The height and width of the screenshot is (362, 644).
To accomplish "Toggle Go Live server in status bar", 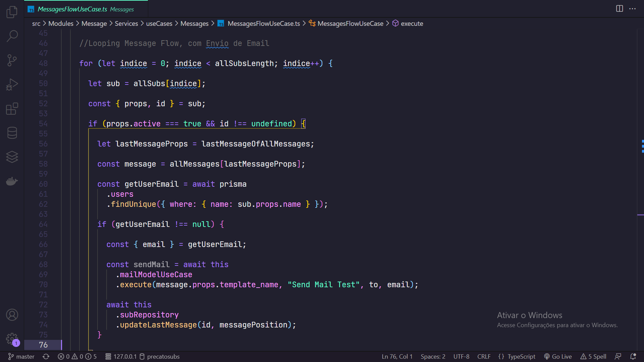I will point(558,357).
